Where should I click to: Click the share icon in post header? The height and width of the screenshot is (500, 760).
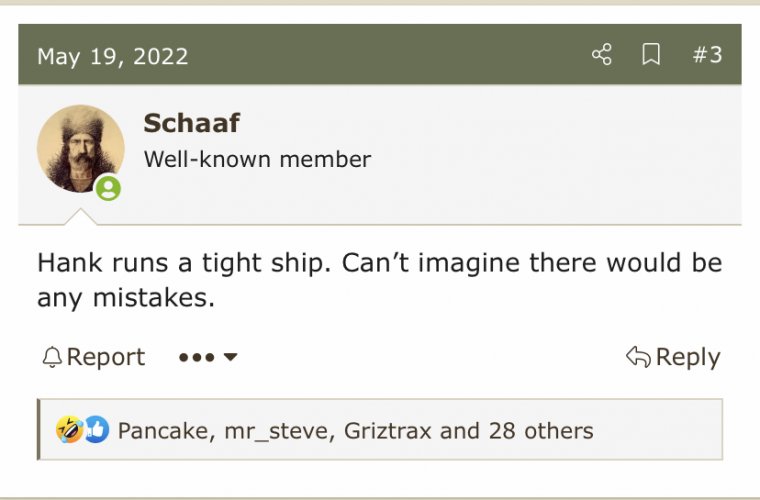pos(601,55)
